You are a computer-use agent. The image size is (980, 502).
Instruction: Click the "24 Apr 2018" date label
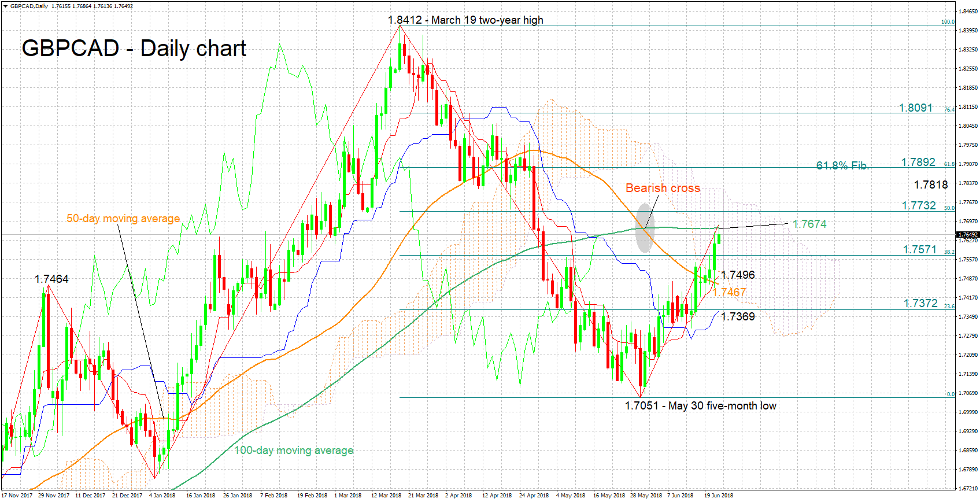point(534,496)
